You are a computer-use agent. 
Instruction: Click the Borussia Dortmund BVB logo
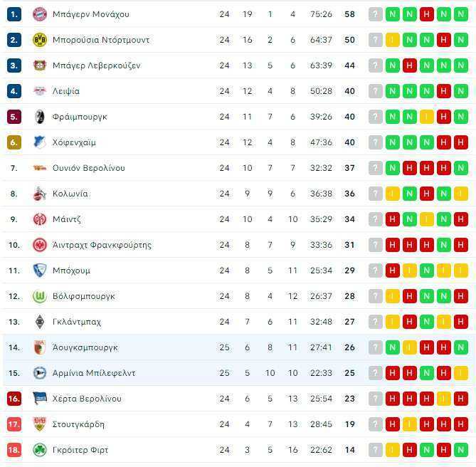[40, 40]
